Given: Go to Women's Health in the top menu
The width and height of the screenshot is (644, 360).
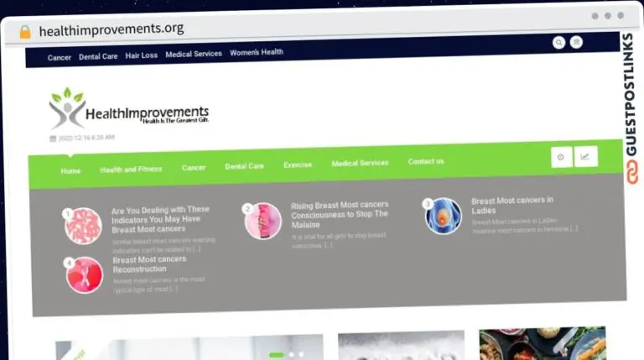Looking at the screenshot, I should click(257, 52).
